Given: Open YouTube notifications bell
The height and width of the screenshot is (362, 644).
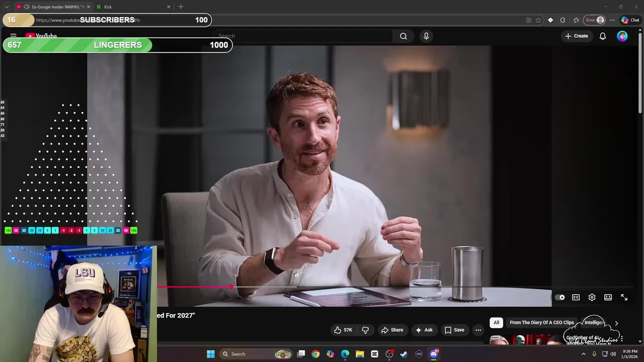Looking at the screenshot, I should (603, 36).
